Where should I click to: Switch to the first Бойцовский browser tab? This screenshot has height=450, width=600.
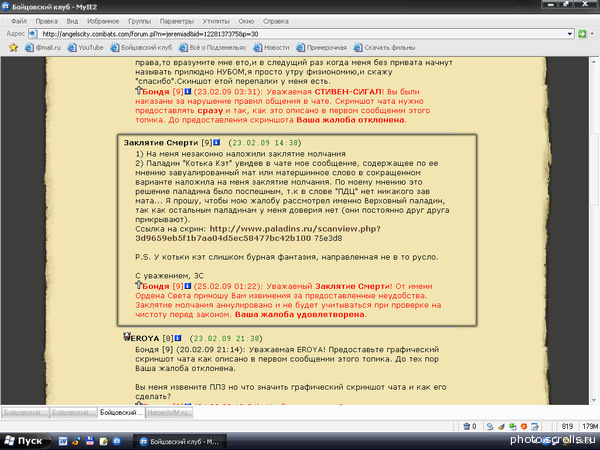coord(25,411)
